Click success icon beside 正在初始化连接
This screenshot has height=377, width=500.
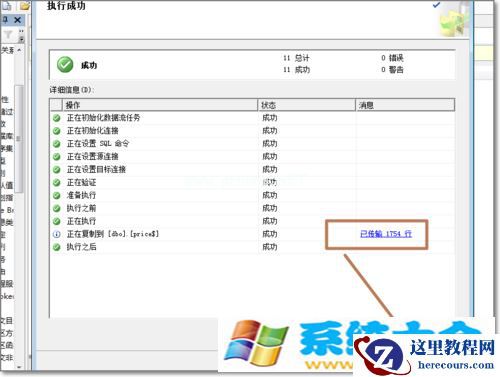click(57, 131)
